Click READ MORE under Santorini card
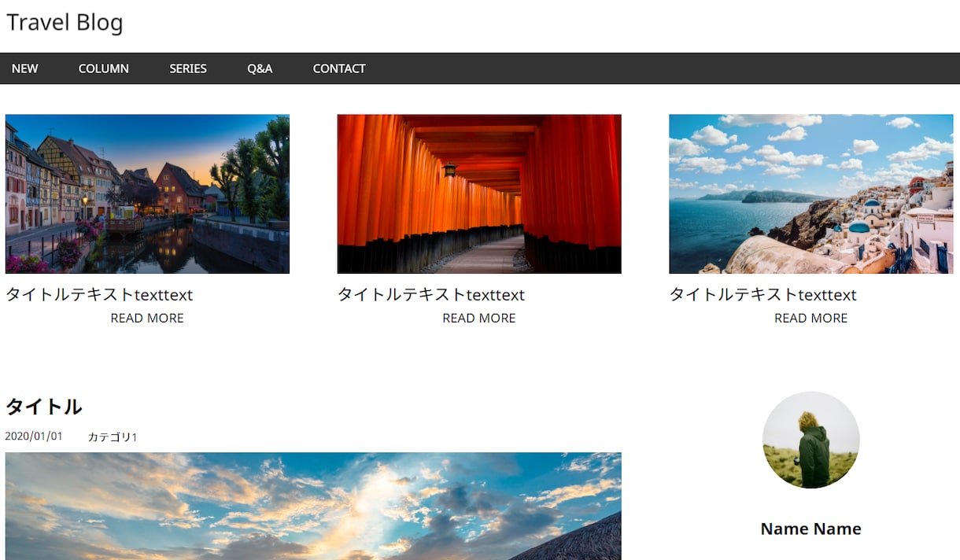This screenshot has width=960, height=560. coord(811,318)
